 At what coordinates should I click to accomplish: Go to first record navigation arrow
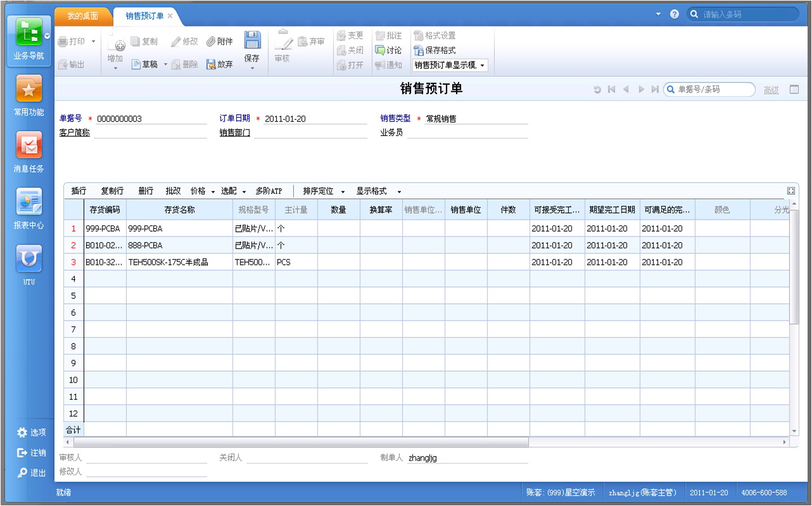click(x=611, y=90)
